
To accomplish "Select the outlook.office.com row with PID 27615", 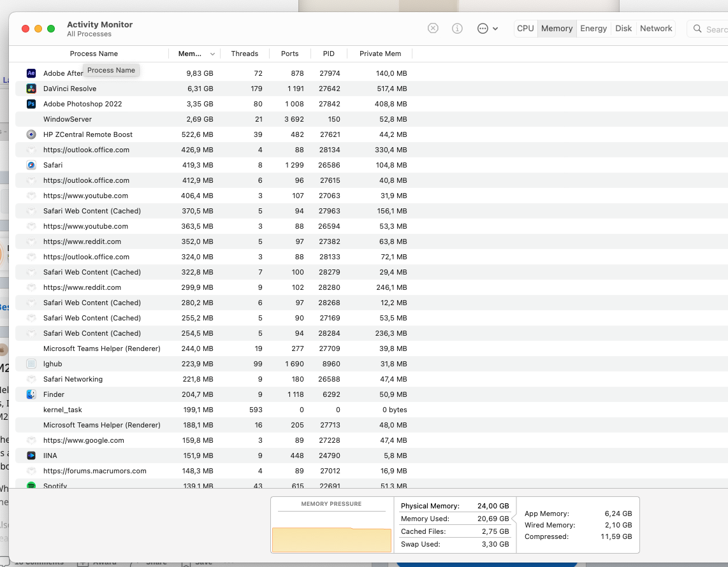I will pos(372,180).
